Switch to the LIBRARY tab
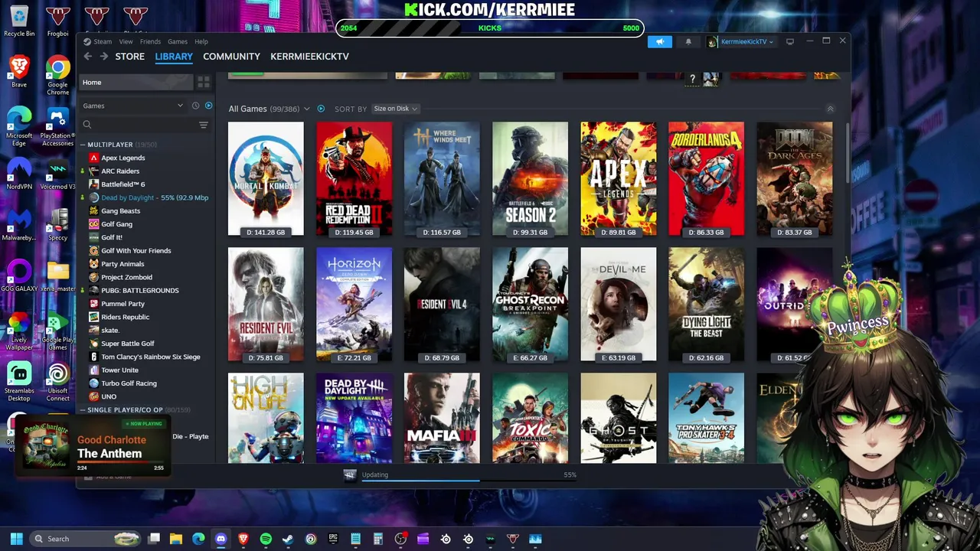 [x=174, y=57]
